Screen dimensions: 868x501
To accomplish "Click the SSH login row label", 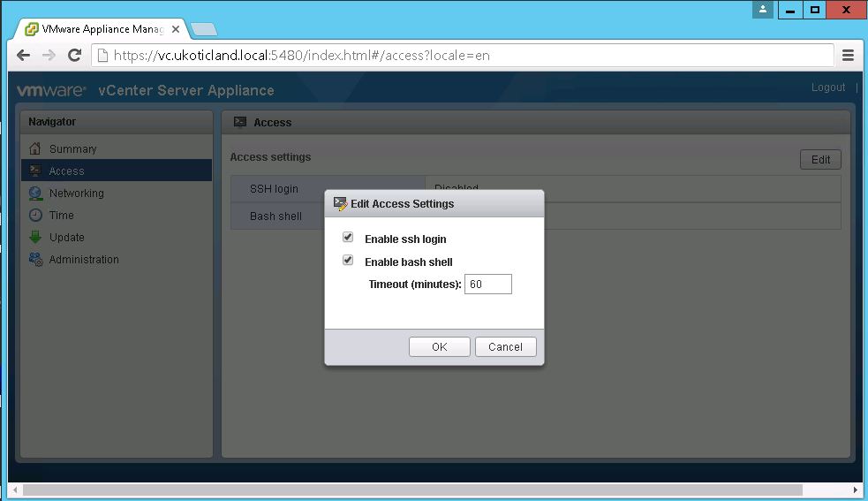I will pos(274,189).
